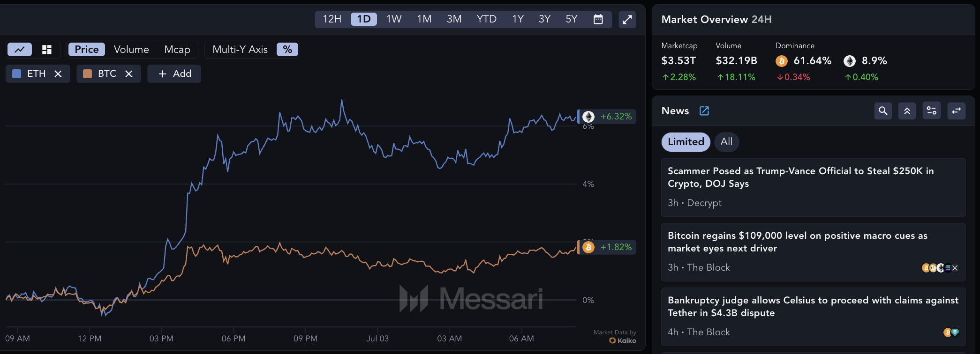
Task: Click the 8.9% ETH dominance value
Action: coord(874,61)
